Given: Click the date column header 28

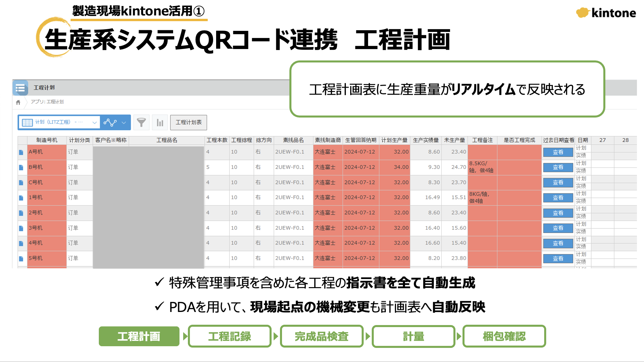Looking at the screenshot, I should click(625, 140).
